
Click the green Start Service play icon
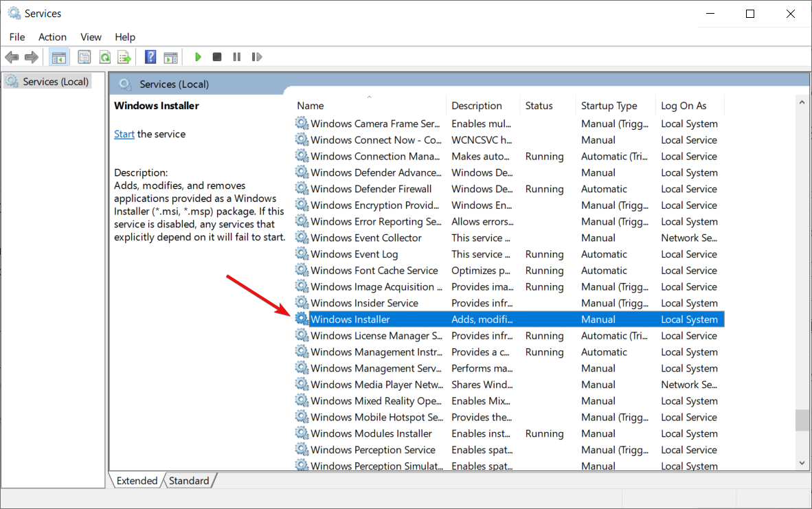pyautogui.click(x=198, y=57)
